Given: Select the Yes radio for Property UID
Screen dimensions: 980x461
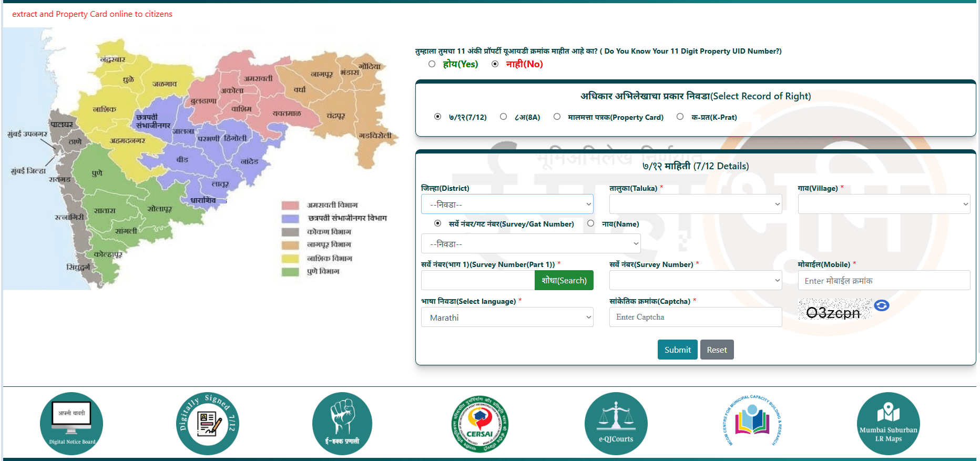Looking at the screenshot, I should 432,64.
